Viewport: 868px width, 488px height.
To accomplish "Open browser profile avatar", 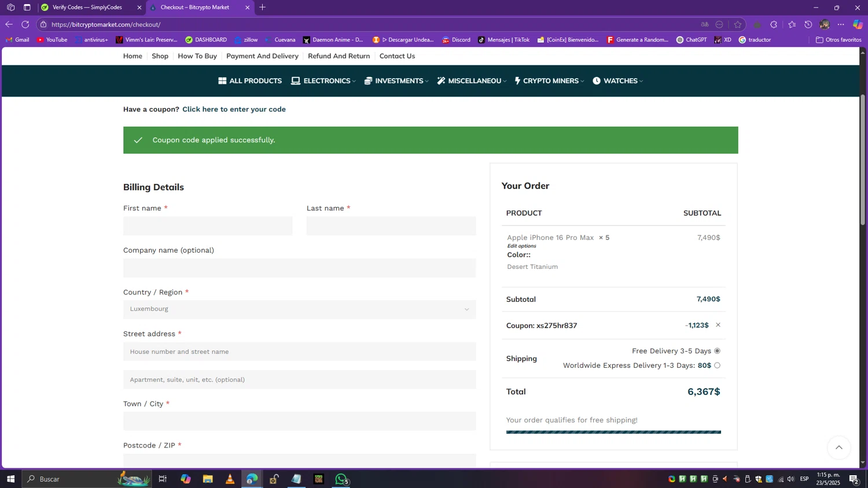I will pyautogui.click(x=825, y=24).
